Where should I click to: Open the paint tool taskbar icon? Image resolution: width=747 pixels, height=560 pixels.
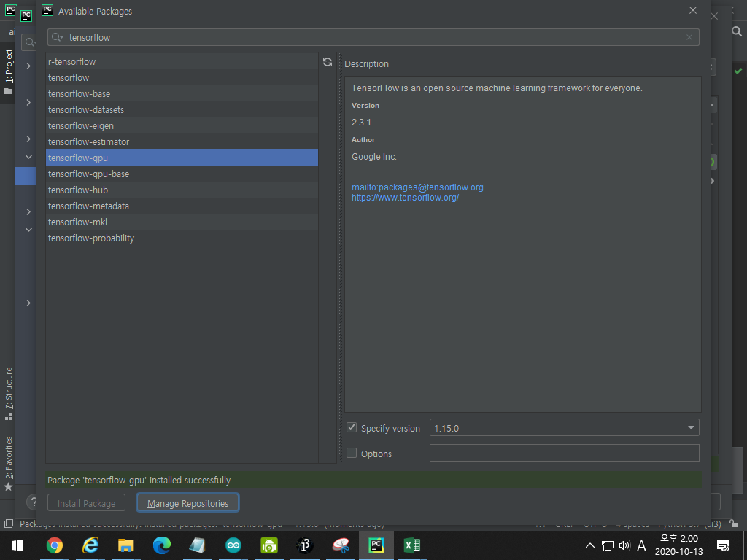tap(341, 545)
